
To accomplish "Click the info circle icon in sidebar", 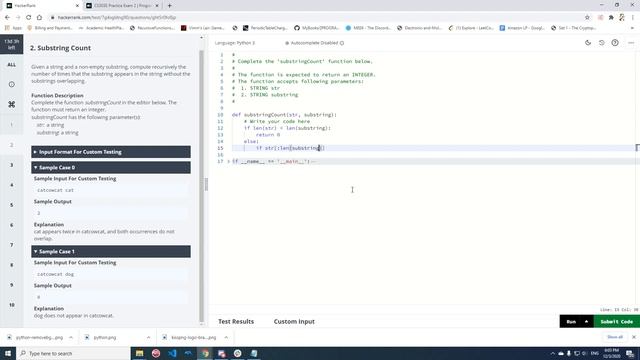I will click(x=11, y=84).
